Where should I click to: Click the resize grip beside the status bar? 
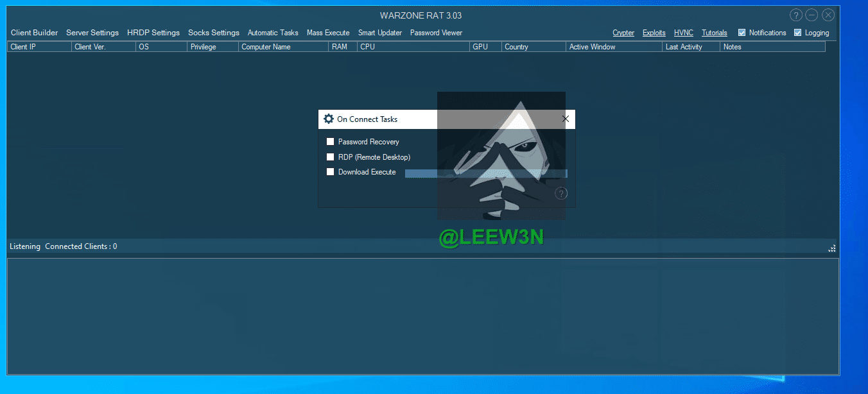(x=832, y=248)
